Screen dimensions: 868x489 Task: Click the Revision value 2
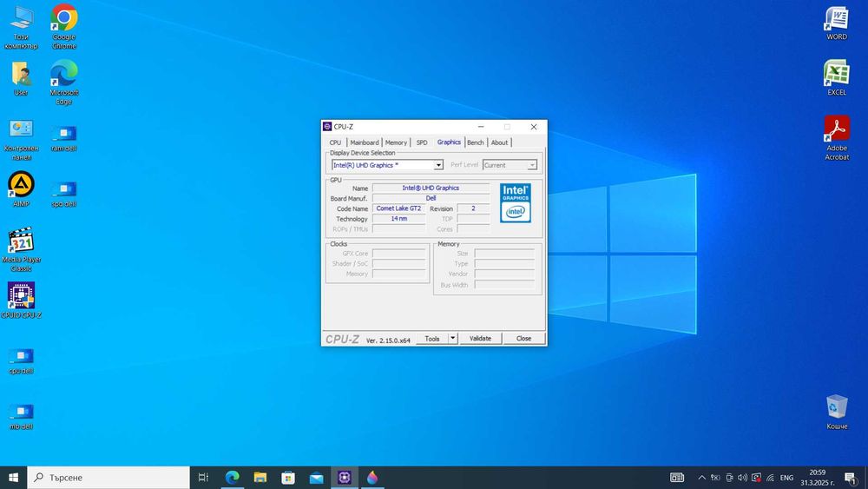point(473,208)
